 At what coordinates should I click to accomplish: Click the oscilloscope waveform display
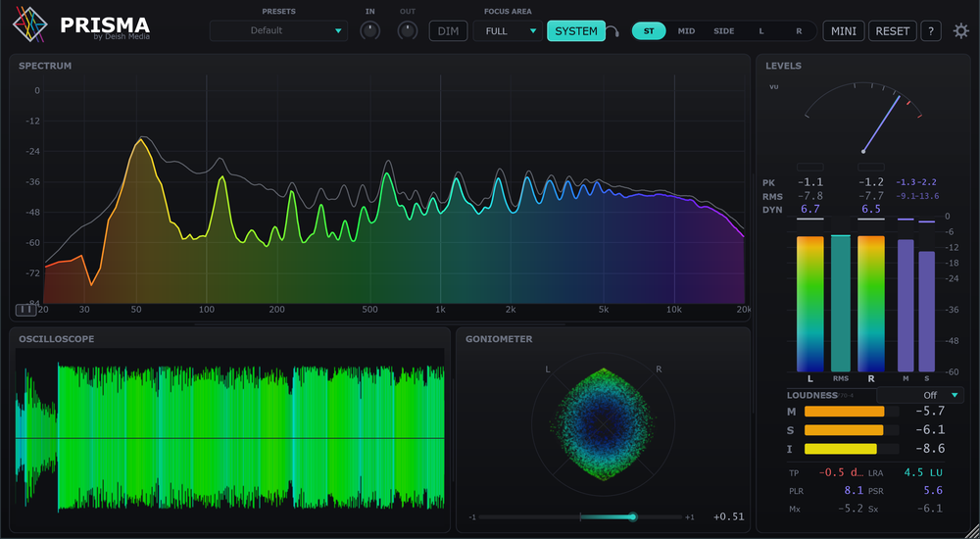tap(230, 438)
